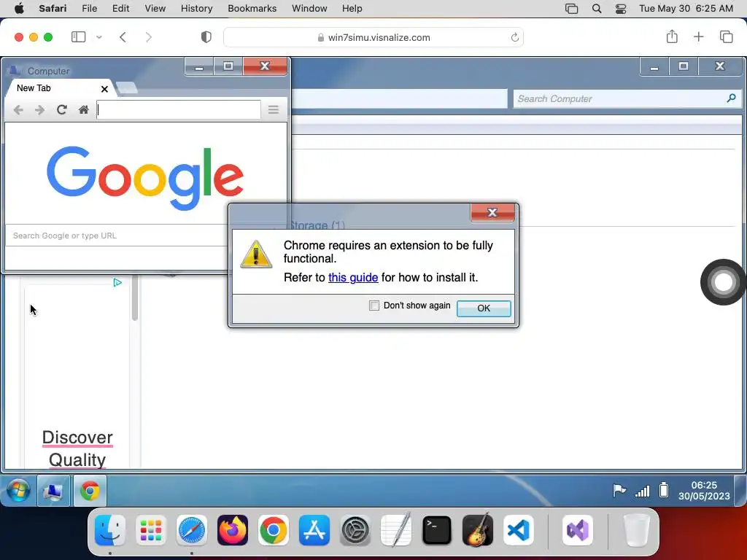Open Visual Studio Code from the Dock
The height and width of the screenshot is (560, 747).
click(x=519, y=530)
